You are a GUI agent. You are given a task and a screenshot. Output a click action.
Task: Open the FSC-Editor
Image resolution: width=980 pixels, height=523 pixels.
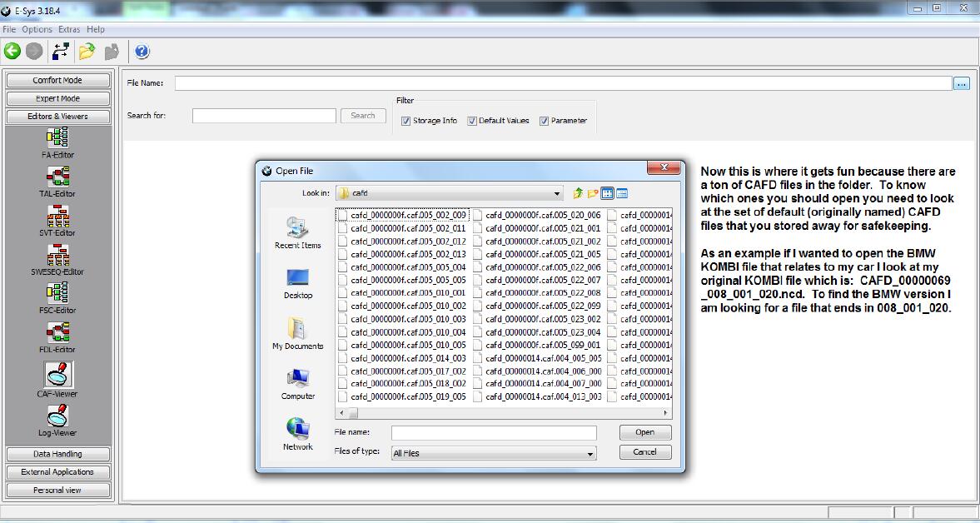coord(57,299)
